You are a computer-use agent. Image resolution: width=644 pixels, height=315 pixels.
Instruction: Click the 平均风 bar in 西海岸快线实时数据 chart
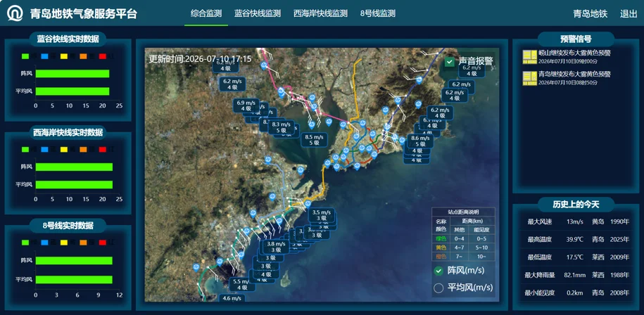tap(74, 184)
